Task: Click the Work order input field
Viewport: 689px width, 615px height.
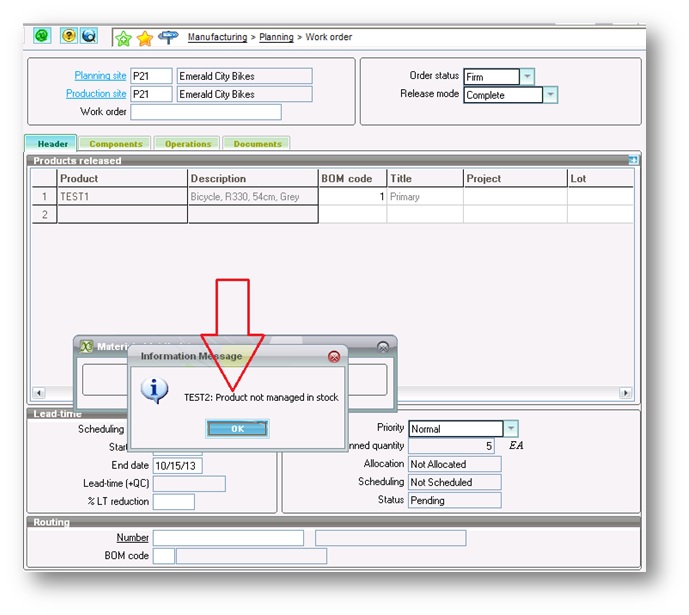Action: pyautogui.click(x=206, y=112)
